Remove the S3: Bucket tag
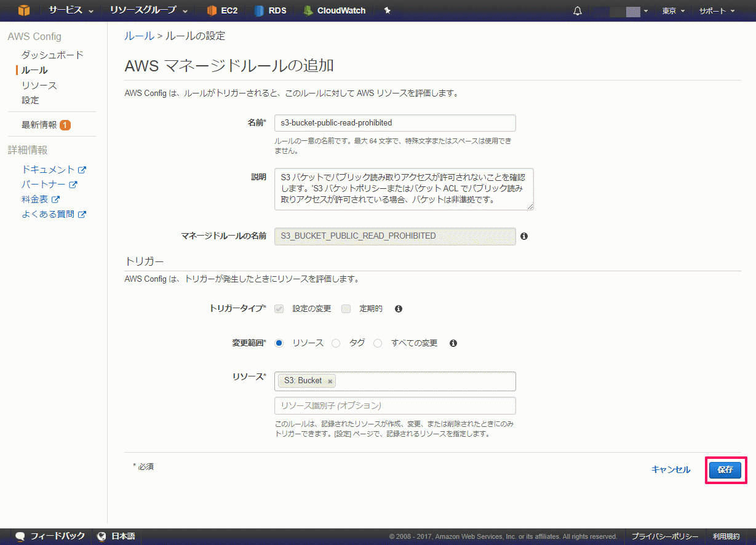Screen dimensions: 756x545 (330, 381)
